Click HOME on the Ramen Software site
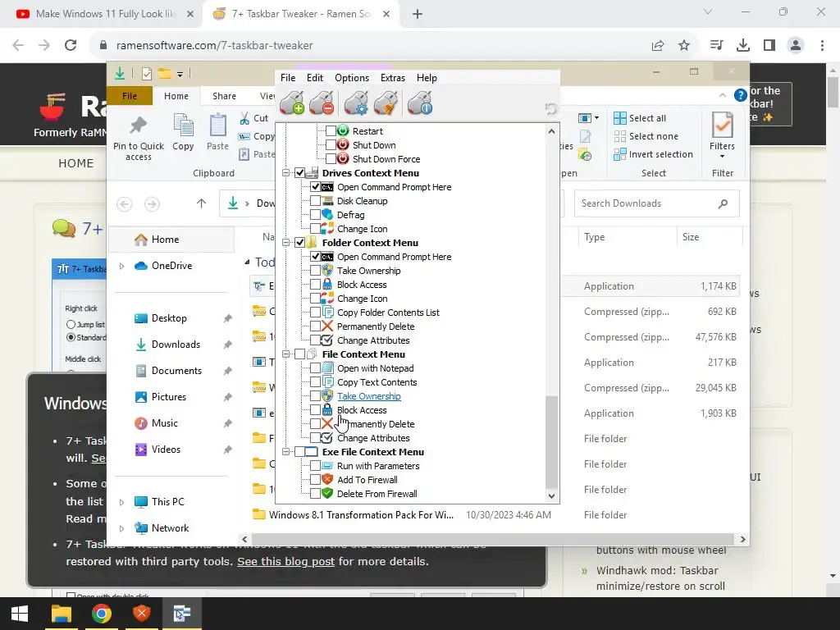The width and height of the screenshot is (840, 630). (x=76, y=163)
